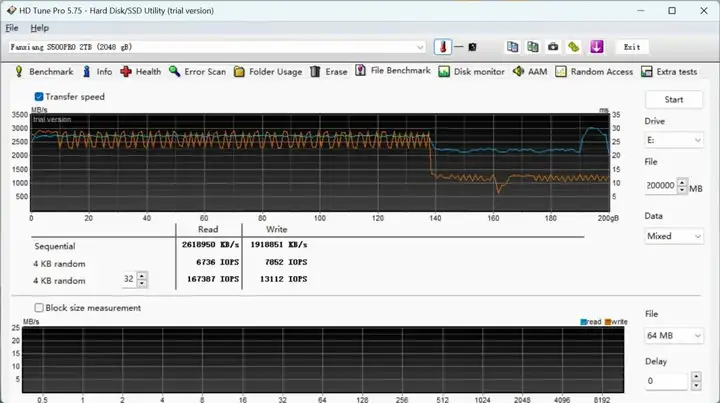
Task: Click the Delay input field
Action: click(x=668, y=381)
